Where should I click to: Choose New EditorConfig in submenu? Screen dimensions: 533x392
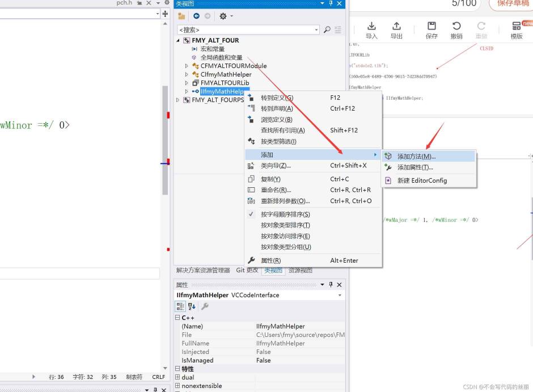(429, 180)
